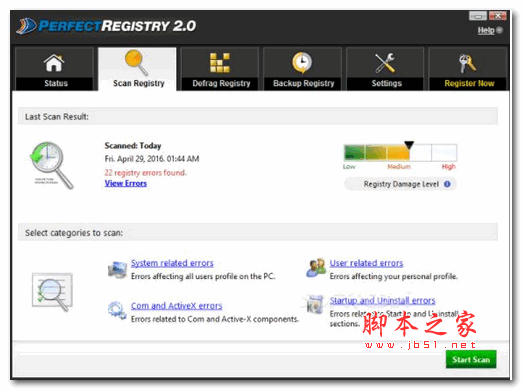
Task: Click 'Errors affecting all users profile' description
Action: click(x=203, y=276)
